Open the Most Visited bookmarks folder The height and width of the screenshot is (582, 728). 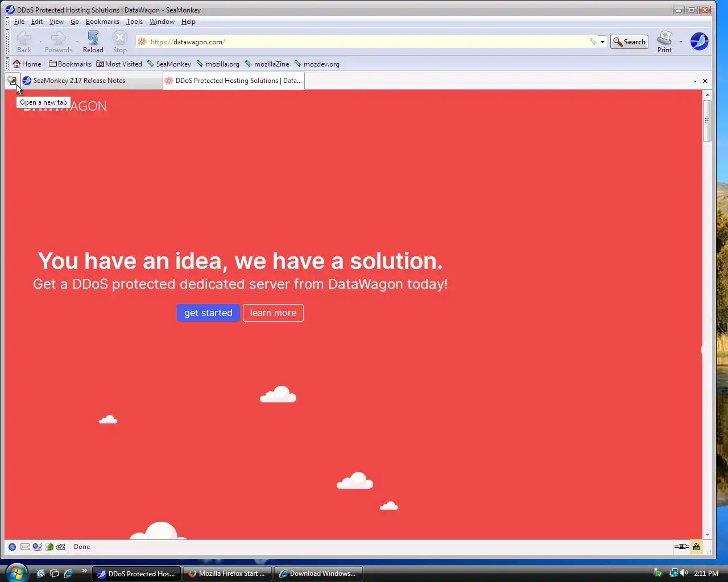(119, 64)
